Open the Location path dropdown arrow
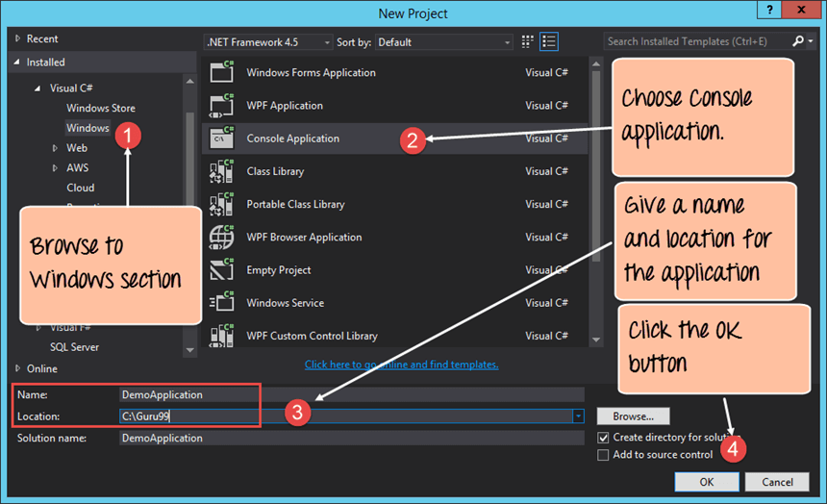Image resolution: width=827 pixels, height=504 pixels. (578, 416)
